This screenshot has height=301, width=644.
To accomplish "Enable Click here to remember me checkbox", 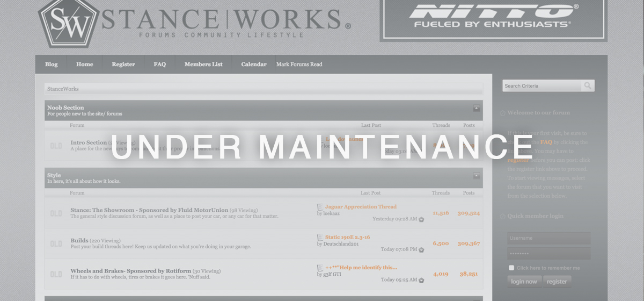I will click(x=511, y=268).
